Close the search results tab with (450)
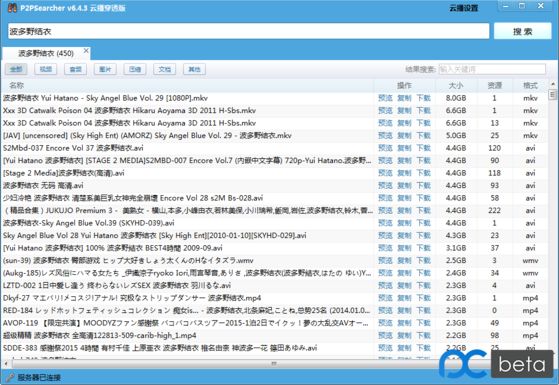The width and height of the screenshot is (559, 385). [x=86, y=51]
